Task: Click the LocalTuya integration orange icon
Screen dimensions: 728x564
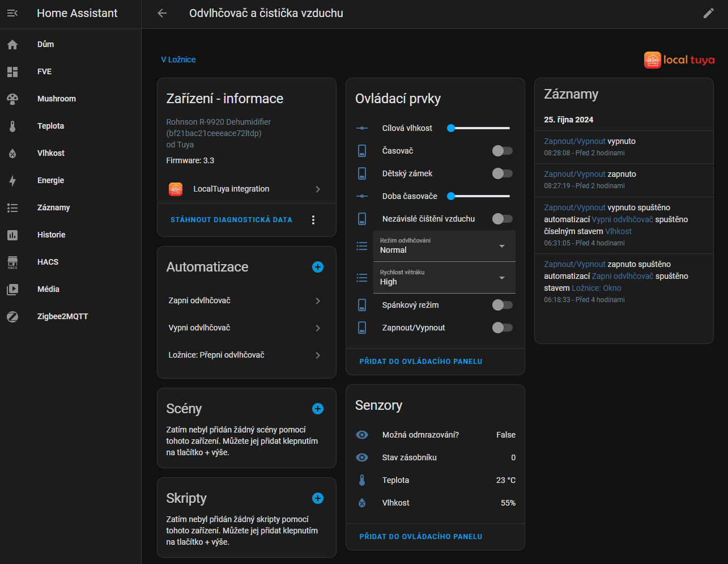Action: click(x=176, y=189)
